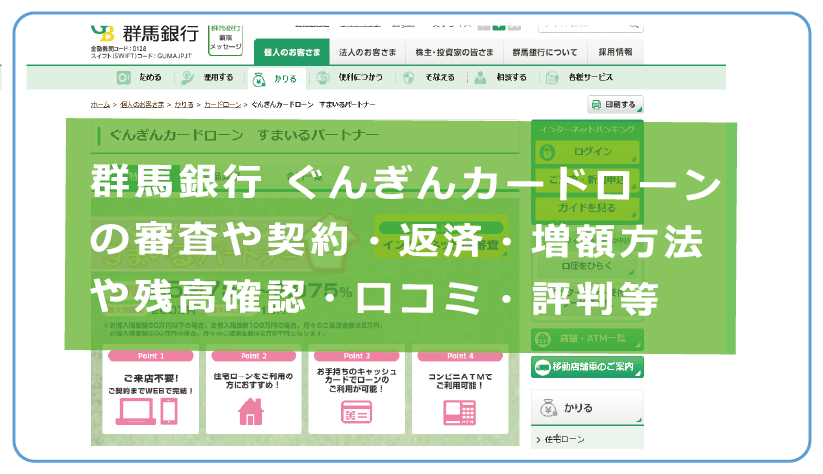Open the 各種サービス menu label
The width and height of the screenshot is (823, 474).
590,78
